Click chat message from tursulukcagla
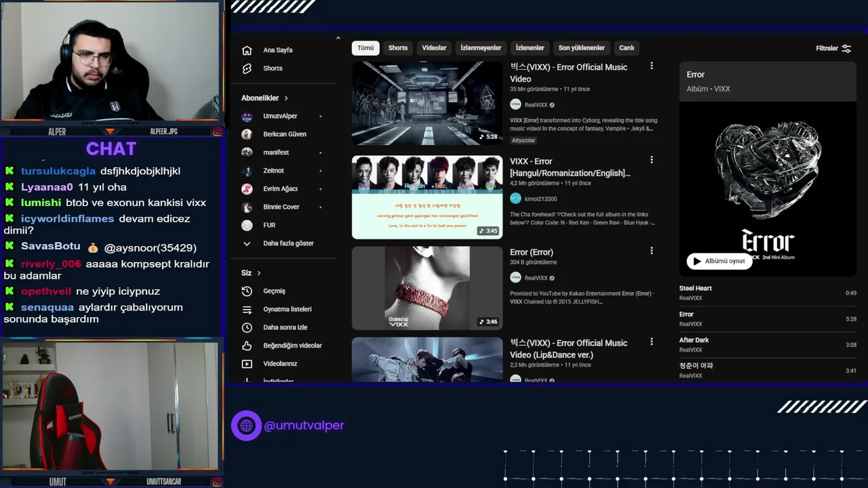Screen dimensions: 868x488 tap(93, 171)
